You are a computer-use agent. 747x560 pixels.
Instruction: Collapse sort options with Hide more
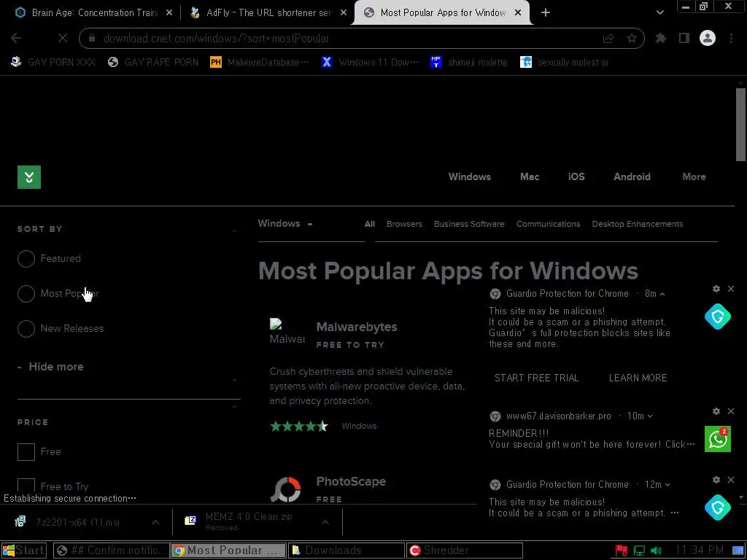click(x=50, y=367)
